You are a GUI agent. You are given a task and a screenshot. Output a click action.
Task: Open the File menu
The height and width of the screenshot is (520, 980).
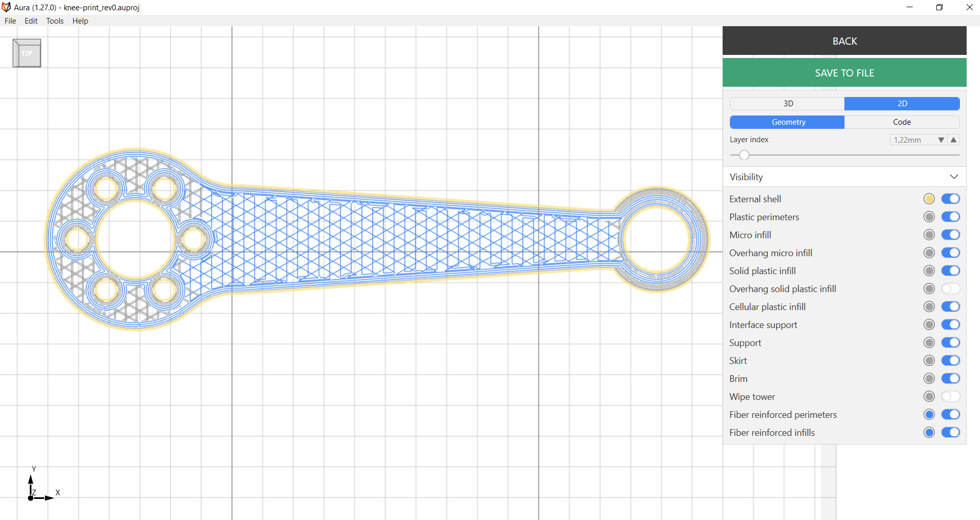(10, 21)
